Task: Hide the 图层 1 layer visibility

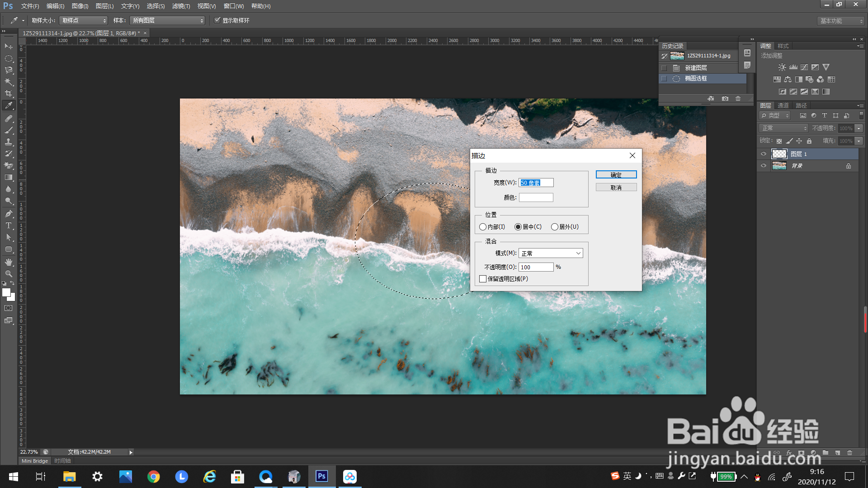Action: coord(764,154)
